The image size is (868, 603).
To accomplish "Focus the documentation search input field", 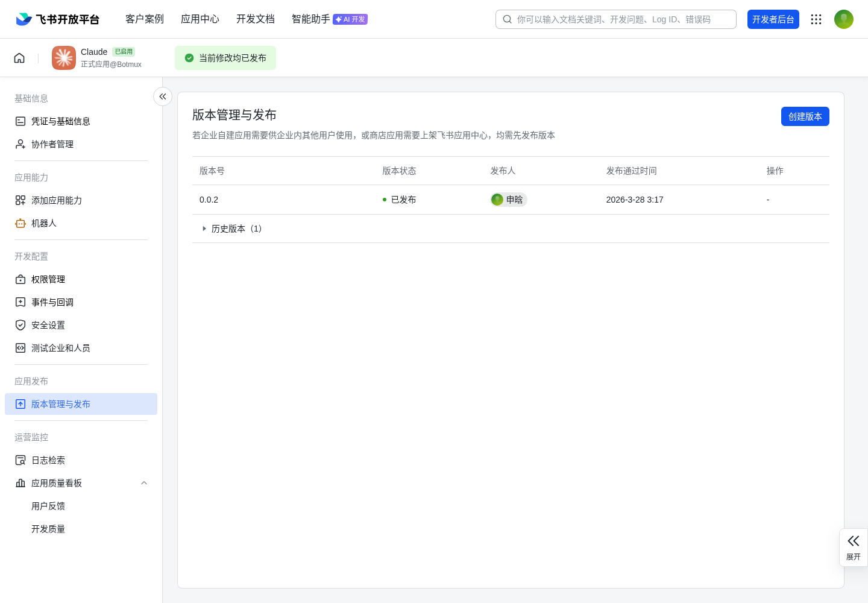I will (x=616, y=19).
